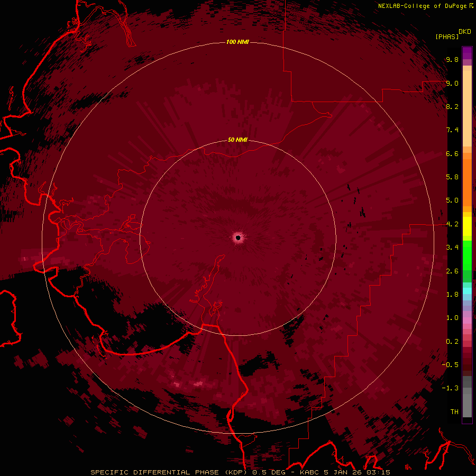Click the 7.4 legend value
Image resolution: width=476 pixels, height=476 pixels.
click(452, 130)
